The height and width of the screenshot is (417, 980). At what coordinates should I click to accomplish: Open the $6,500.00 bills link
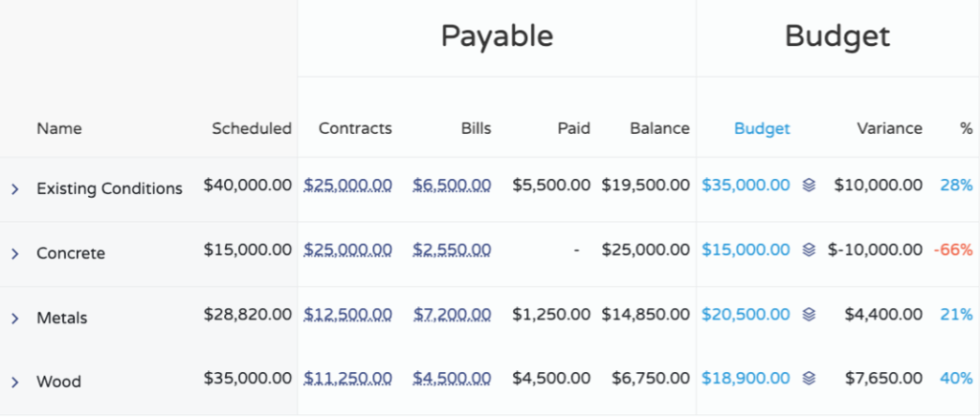[x=452, y=186]
